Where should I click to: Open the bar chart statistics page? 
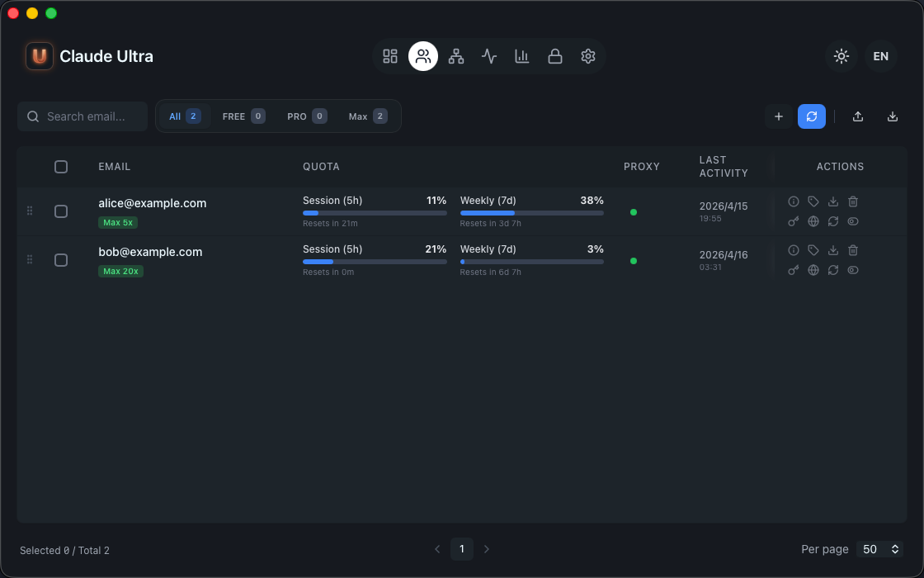tap(522, 56)
